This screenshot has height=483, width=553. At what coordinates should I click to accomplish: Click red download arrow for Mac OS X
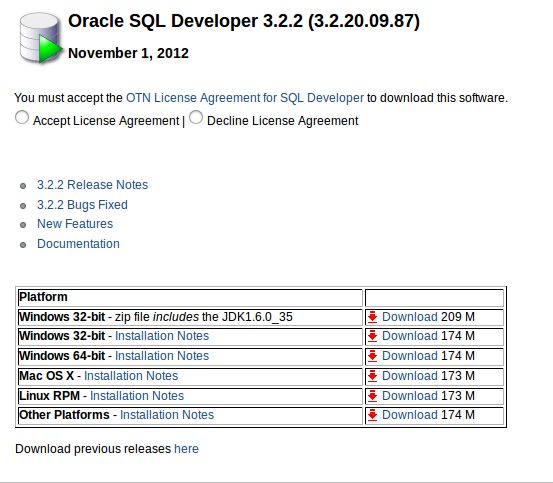372,376
